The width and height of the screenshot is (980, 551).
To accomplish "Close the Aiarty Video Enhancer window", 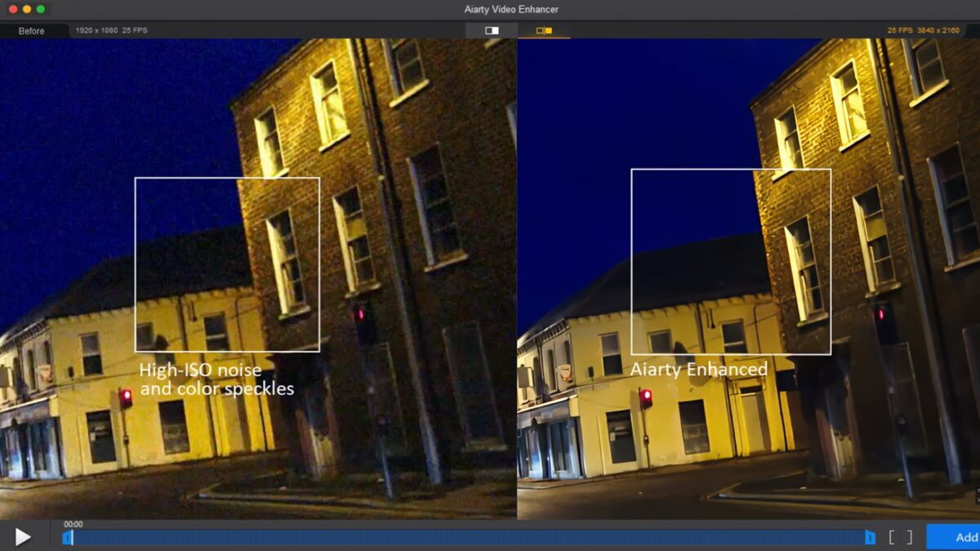I will click(x=13, y=9).
